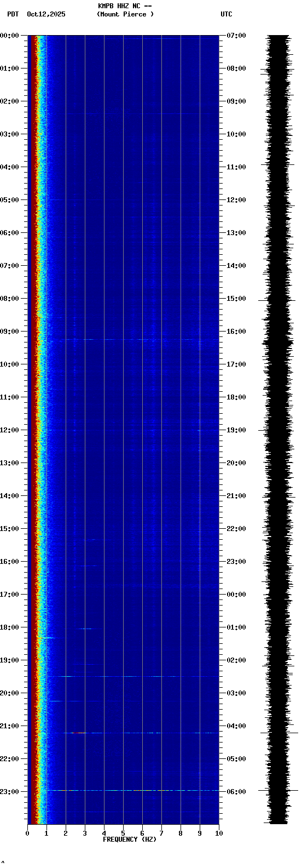This screenshot has height=868, width=302.
Task: Click the 00:00 PDT time tick label
Action: tap(10, 36)
